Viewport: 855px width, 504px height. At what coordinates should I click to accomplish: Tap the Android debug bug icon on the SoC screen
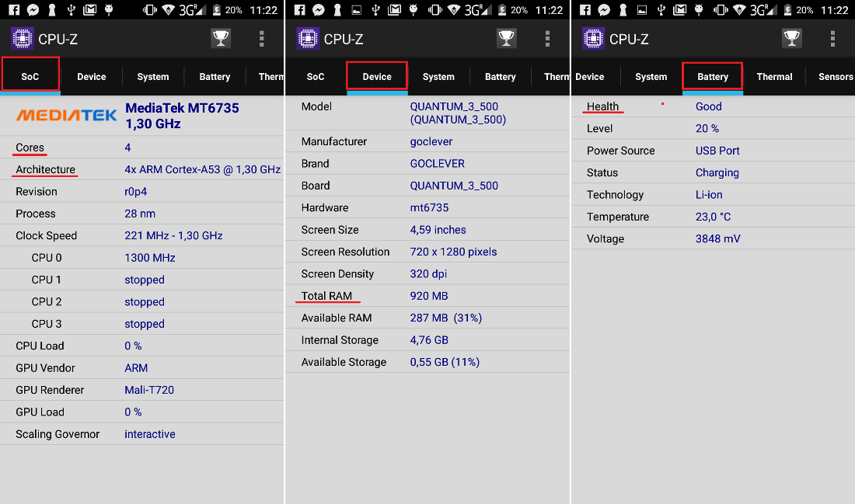[x=109, y=10]
